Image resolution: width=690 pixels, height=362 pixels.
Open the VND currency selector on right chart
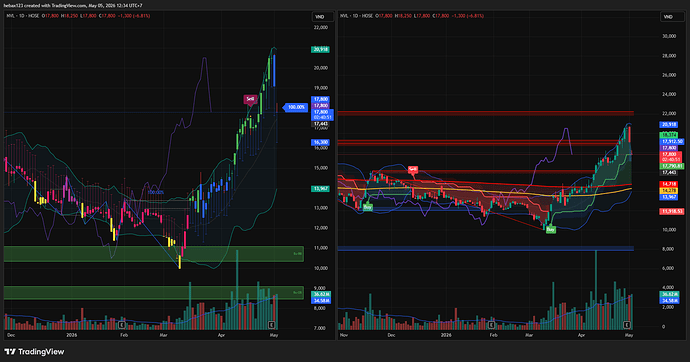click(x=672, y=17)
